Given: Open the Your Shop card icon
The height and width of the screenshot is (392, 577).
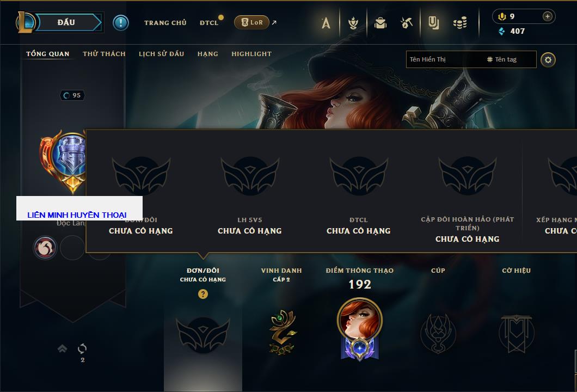Looking at the screenshot, I should click(433, 23).
